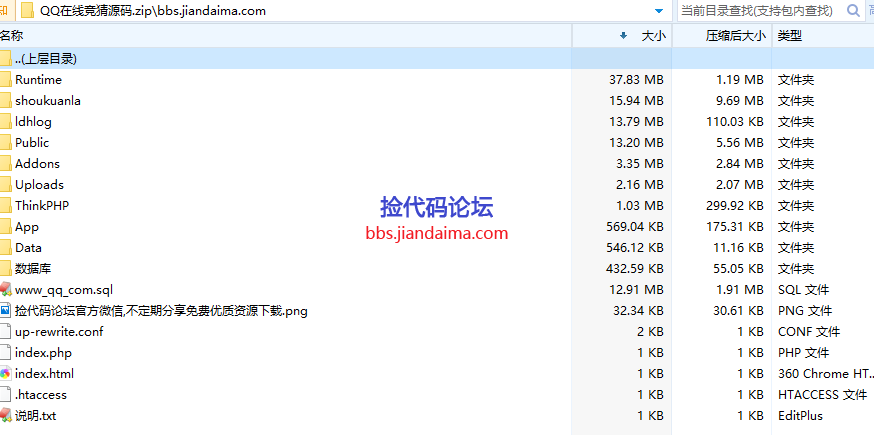Image resolution: width=874 pixels, height=435 pixels.
Task: Click the 546.12 KB size value
Action: click(635, 248)
